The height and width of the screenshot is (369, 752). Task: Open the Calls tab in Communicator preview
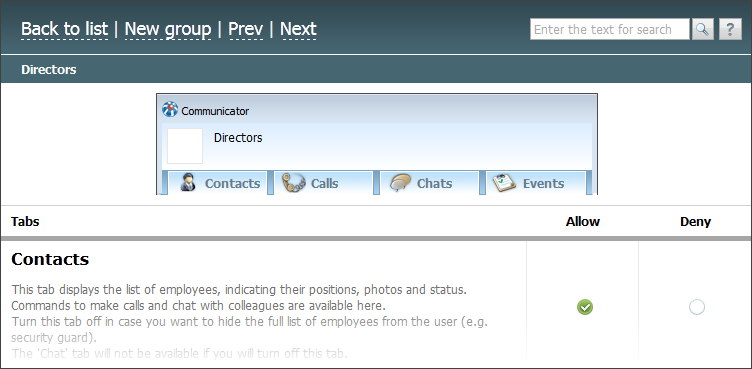tap(324, 183)
